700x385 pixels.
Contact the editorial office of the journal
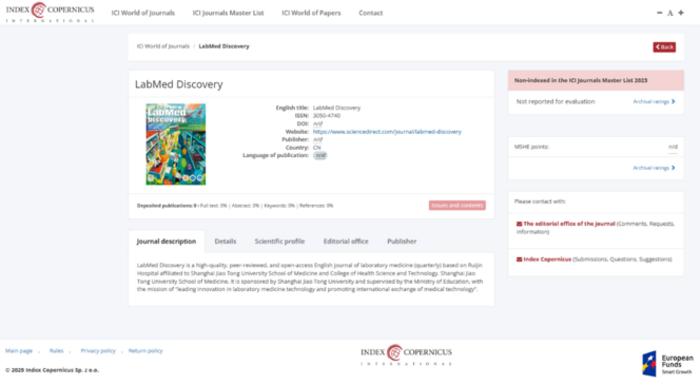tap(569, 224)
